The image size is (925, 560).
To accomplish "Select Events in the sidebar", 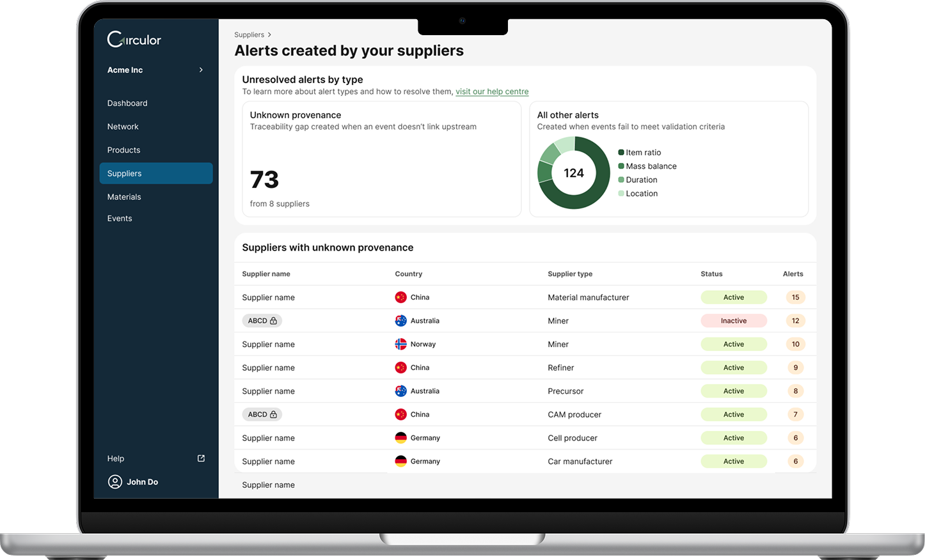I will (120, 219).
